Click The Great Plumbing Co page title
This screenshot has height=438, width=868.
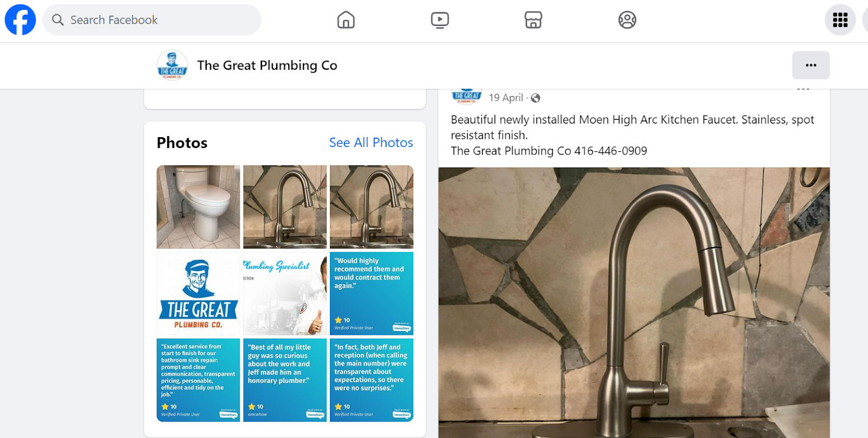(267, 66)
